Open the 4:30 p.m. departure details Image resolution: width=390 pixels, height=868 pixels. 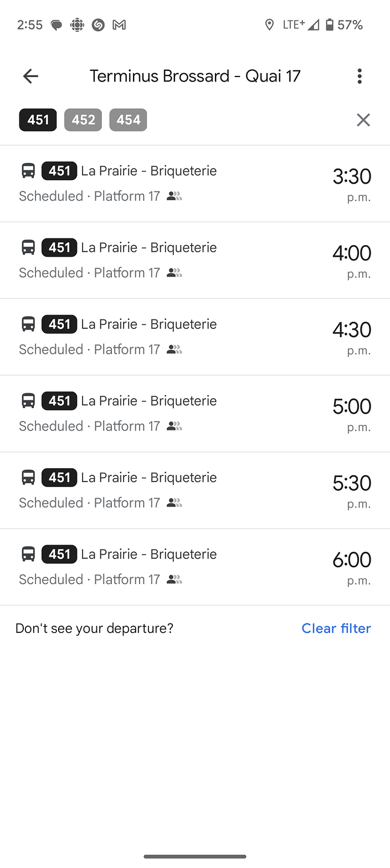[195, 337]
